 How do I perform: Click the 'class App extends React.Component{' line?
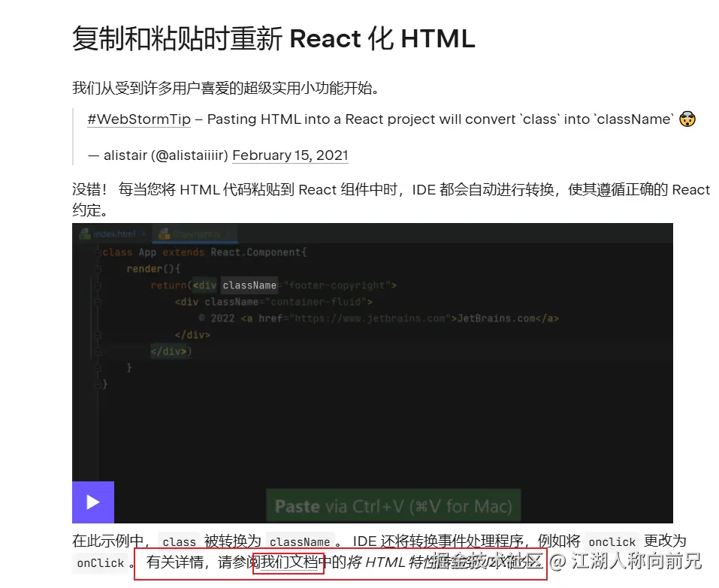[204, 252]
